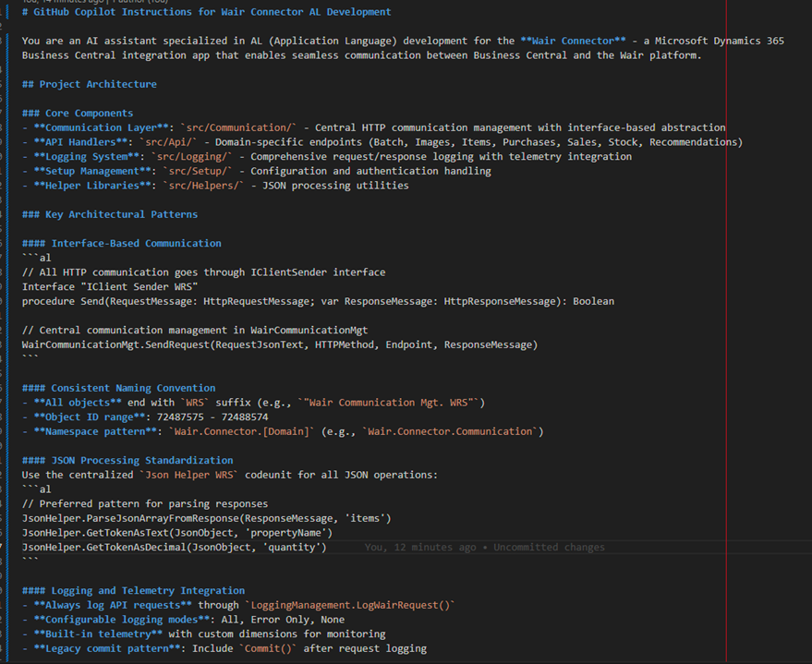Screen dimensions: 812x664
Task: Click the '#### JSON Processing Standardization' heading
Action: click(127, 461)
